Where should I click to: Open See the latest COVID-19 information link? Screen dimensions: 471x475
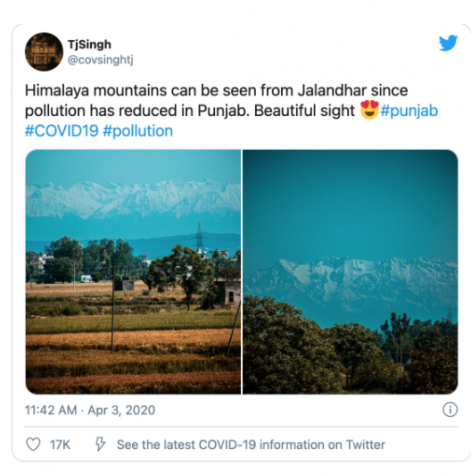pos(251,444)
